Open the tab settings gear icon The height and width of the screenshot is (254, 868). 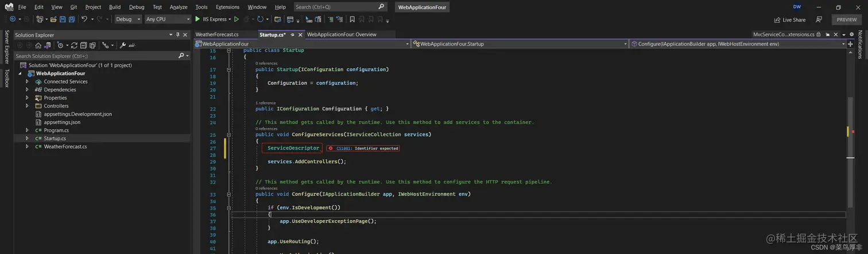851,34
